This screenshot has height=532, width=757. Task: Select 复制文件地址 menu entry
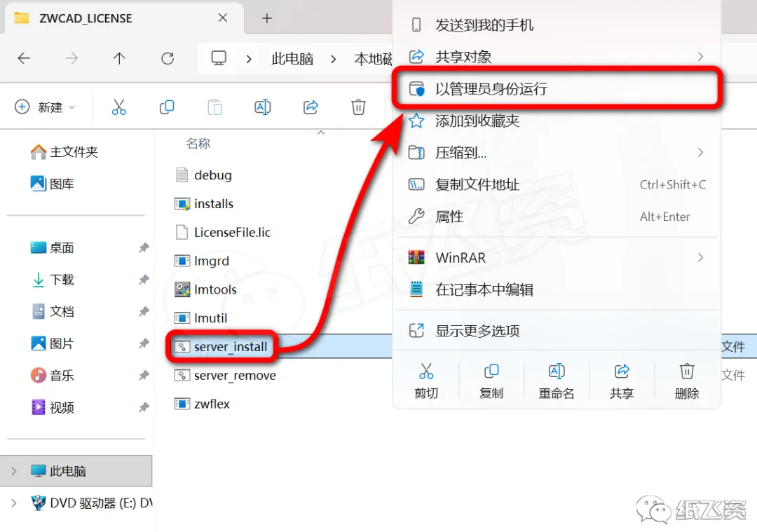coord(557,184)
